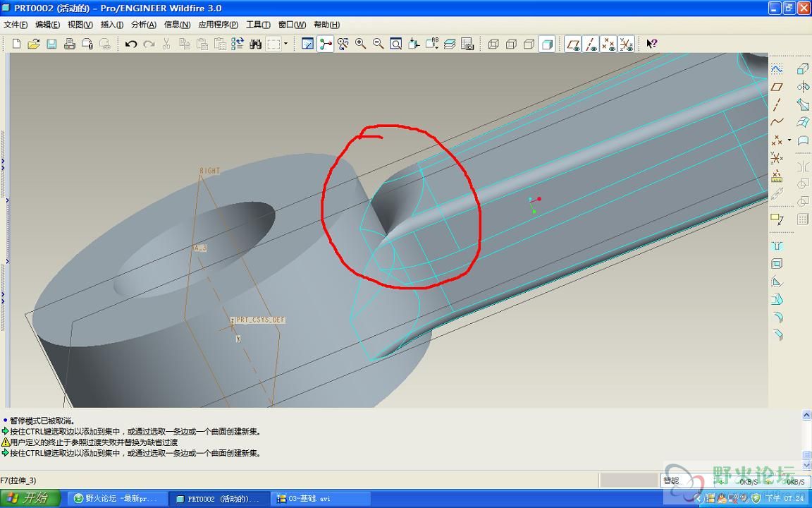This screenshot has height=508, width=812.
Task: Open the 工具(T) menu
Action: [259, 25]
